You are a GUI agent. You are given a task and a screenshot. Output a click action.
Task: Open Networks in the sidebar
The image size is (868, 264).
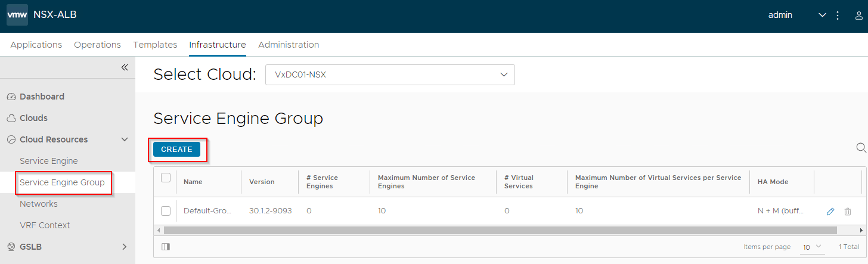tap(39, 204)
